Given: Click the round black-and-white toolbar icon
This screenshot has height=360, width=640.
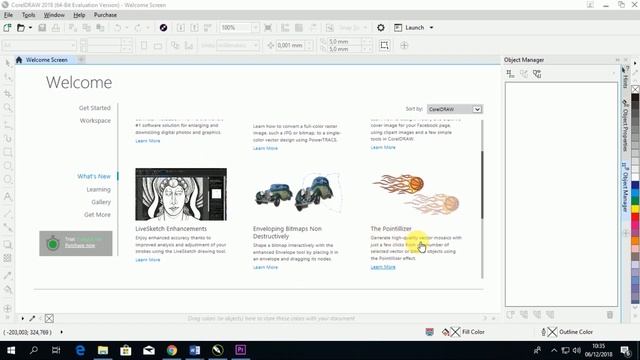Looking at the screenshot, I should (x=163, y=28).
